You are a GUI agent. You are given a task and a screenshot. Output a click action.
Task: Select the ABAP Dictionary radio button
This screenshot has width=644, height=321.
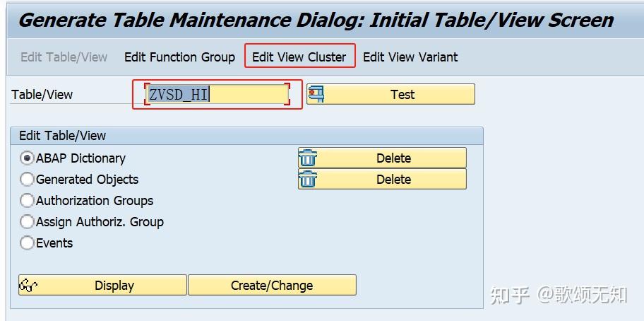coord(28,158)
